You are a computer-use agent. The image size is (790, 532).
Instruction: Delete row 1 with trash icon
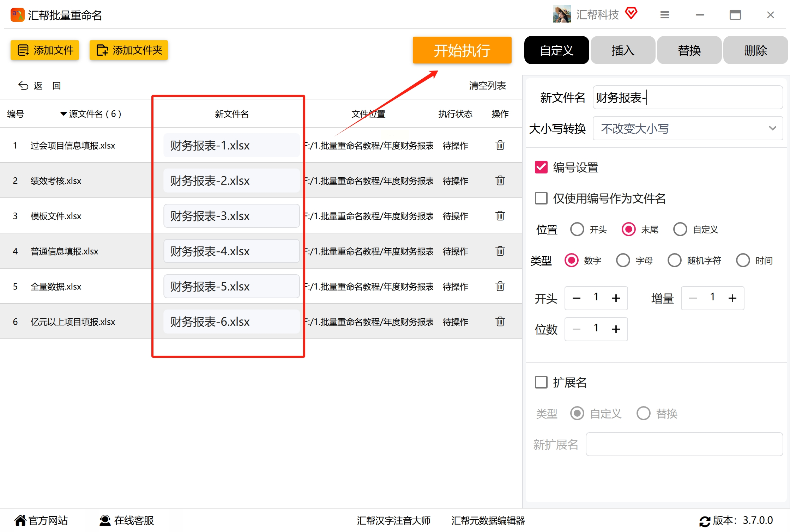coord(500,145)
